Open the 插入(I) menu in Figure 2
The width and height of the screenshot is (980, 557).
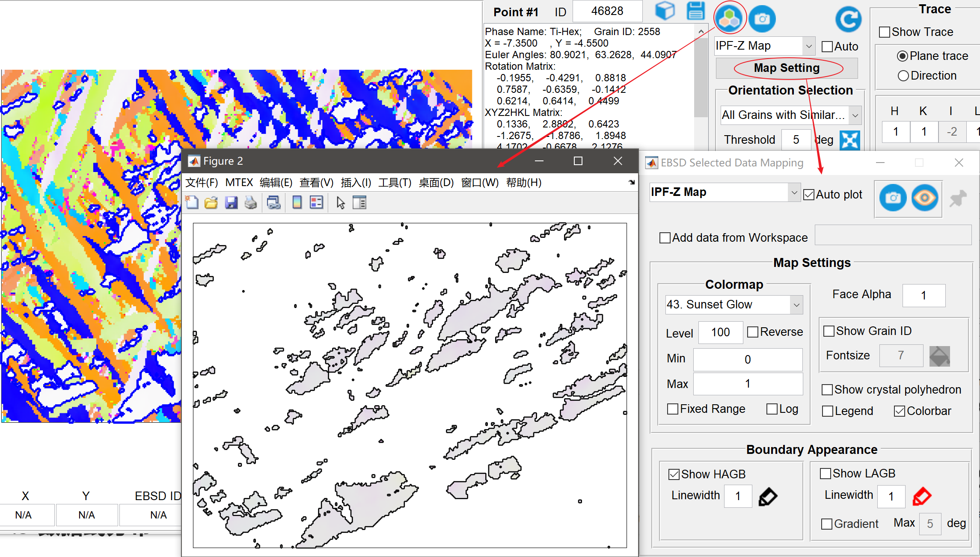[x=356, y=183]
